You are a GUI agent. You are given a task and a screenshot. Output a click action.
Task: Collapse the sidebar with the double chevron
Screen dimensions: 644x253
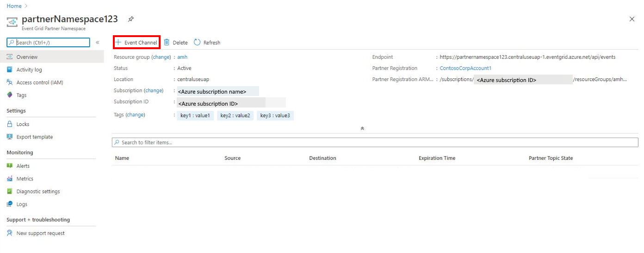pyautogui.click(x=98, y=43)
